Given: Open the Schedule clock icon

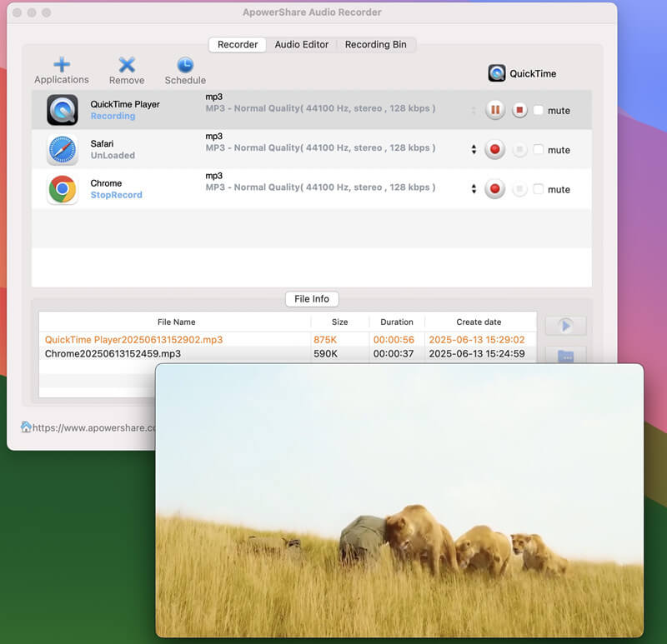Looking at the screenshot, I should [185, 65].
